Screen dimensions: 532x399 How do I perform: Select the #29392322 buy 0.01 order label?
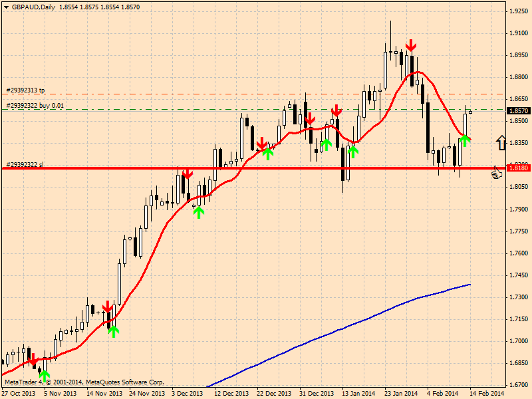35,106
